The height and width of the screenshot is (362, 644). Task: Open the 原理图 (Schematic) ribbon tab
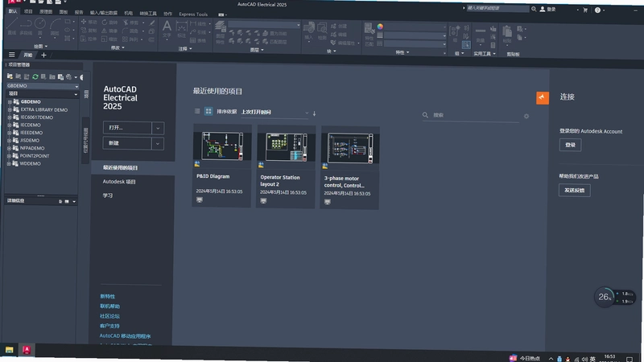[46, 12]
